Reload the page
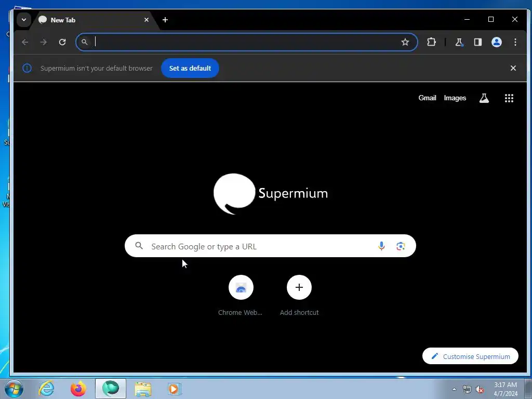532x399 pixels. (x=62, y=42)
